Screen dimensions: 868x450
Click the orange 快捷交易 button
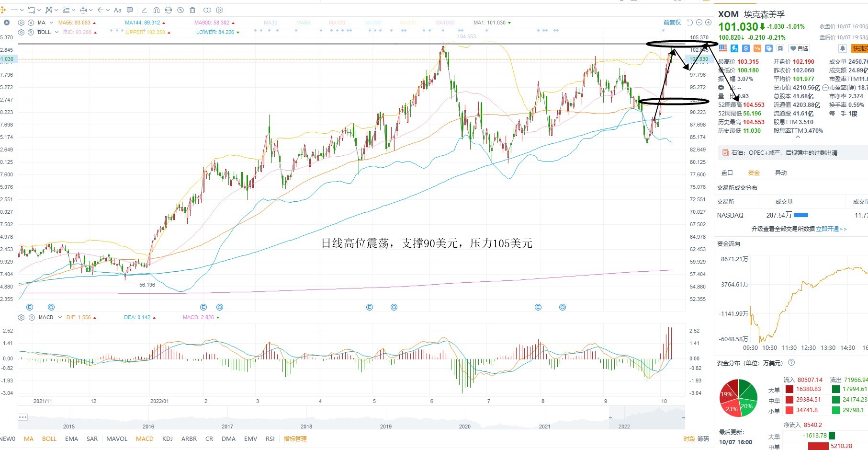pyautogui.click(x=859, y=48)
